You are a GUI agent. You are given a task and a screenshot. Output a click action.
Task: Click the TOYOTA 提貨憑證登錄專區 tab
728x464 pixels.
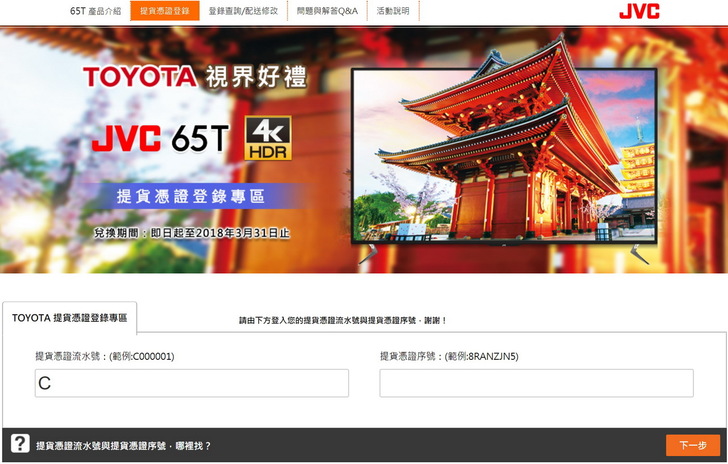[70, 318]
